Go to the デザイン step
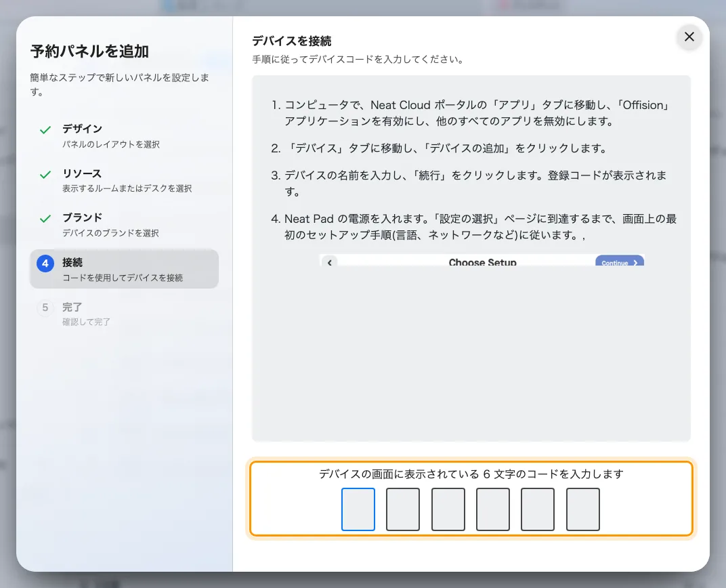Screen dimensions: 726x588 124,135
